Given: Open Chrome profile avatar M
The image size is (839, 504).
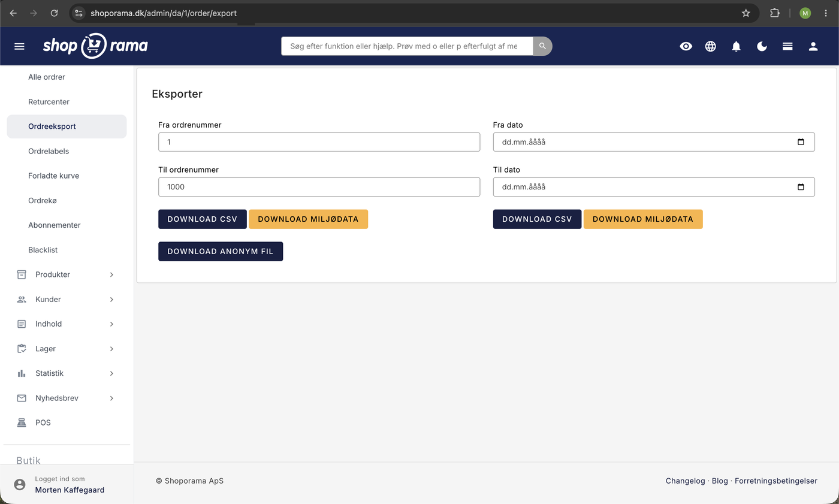Looking at the screenshot, I should point(805,13).
